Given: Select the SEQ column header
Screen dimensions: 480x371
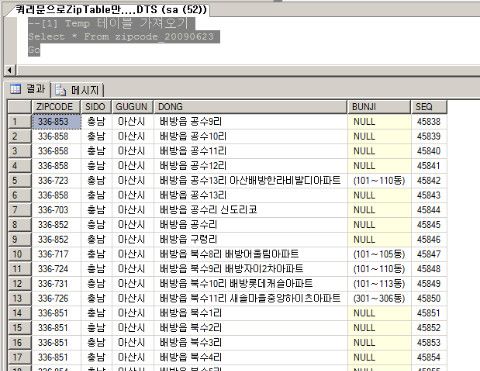Looking at the screenshot, I should click(429, 107).
